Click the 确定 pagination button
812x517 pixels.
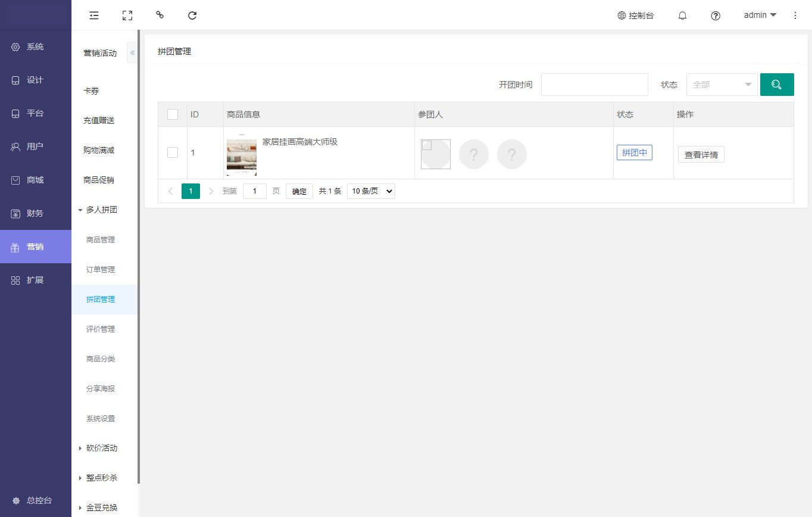point(299,191)
